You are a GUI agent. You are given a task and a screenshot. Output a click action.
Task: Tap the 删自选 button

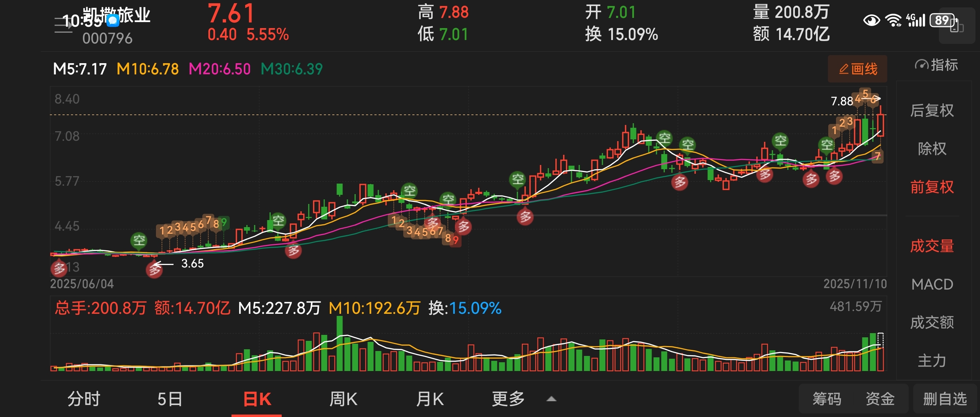pos(945,399)
